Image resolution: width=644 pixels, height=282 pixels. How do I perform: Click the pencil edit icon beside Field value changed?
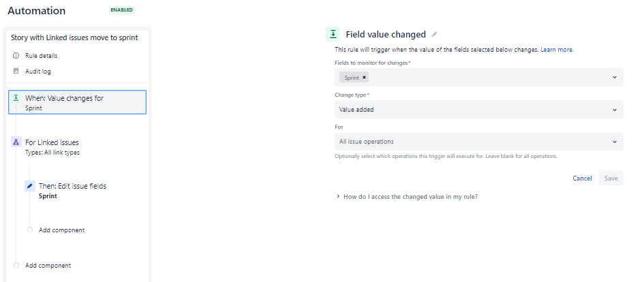(x=434, y=35)
